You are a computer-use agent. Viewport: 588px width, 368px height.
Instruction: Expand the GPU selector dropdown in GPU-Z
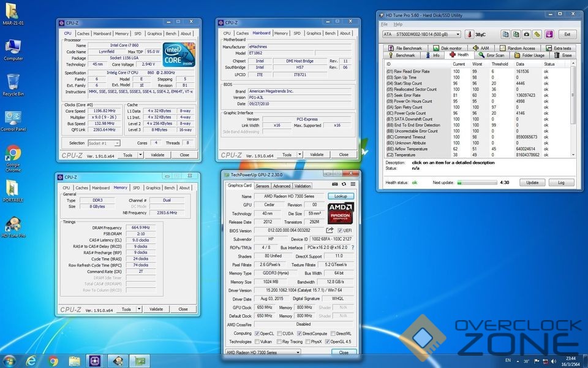tap(298, 353)
